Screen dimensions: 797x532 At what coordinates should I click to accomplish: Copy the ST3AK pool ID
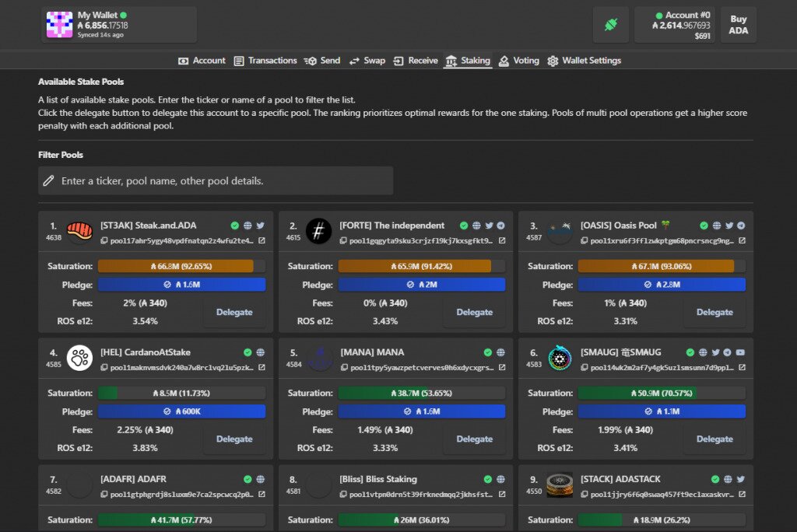point(104,241)
